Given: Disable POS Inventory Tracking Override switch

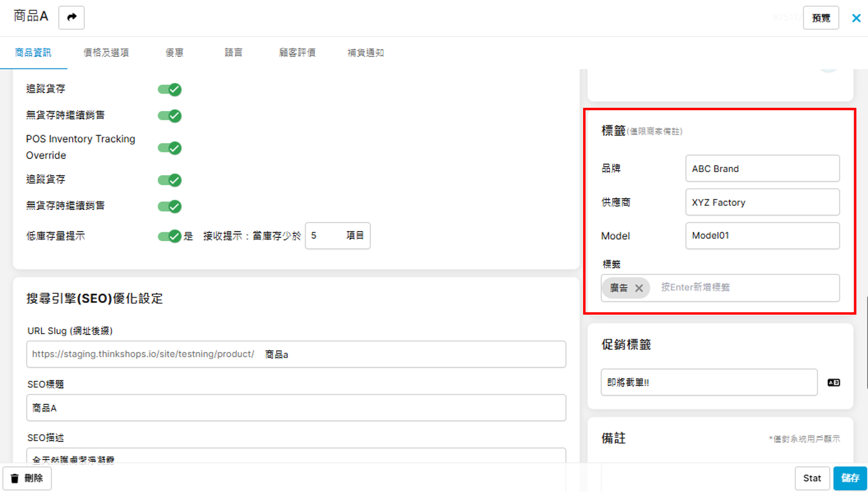Looking at the screenshot, I should pyautogui.click(x=169, y=148).
